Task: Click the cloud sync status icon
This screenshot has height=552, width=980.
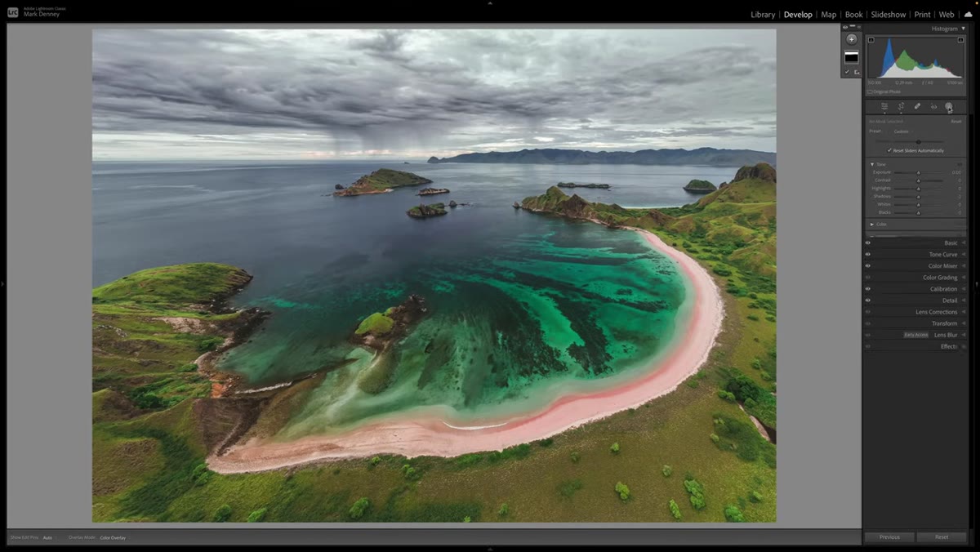Action: 969,14
